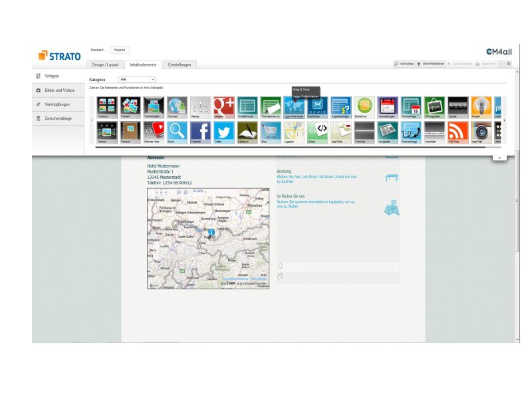Click the blue map icon beside Lageplan text
The width and height of the screenshot is (532, 399).
click(x=392, y=207)
